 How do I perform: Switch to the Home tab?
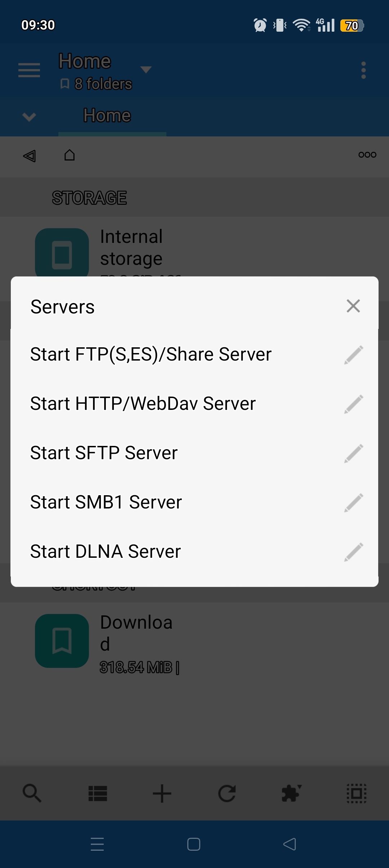(107, 116)
